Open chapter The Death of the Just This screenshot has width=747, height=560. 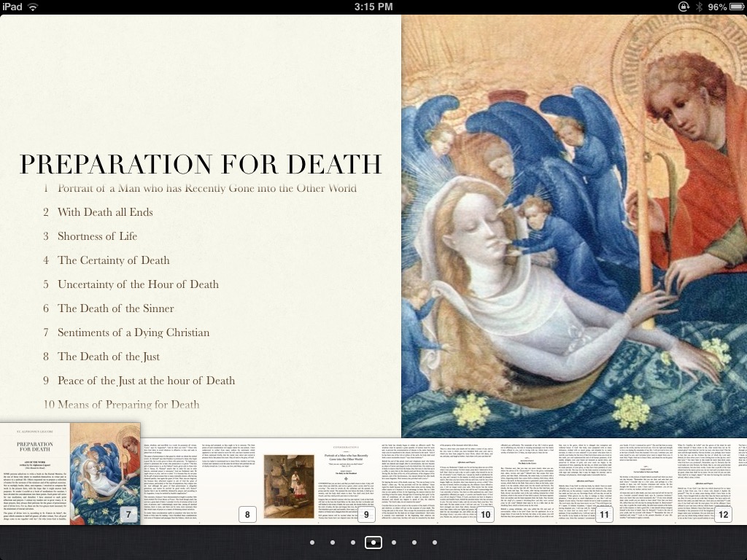coord(101,357)
